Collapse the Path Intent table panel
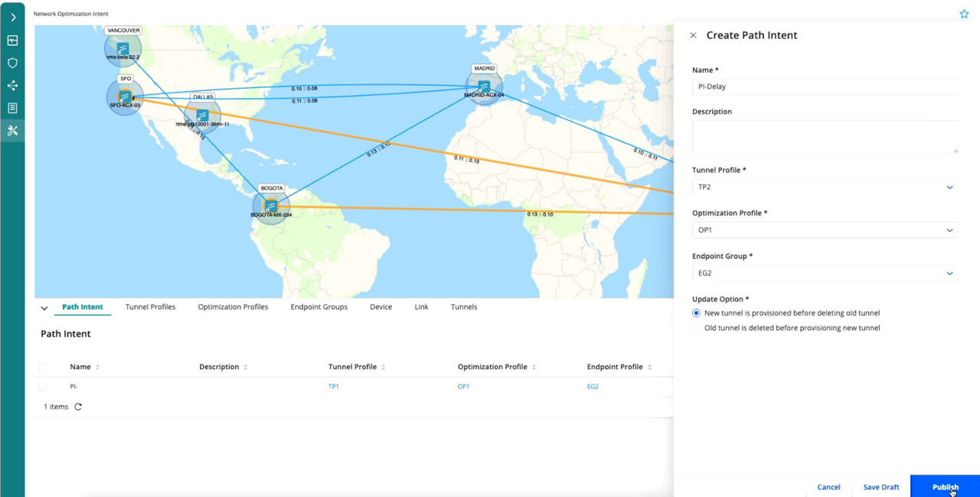The height and width of the screenshot is (497, 980). (44, 307)
